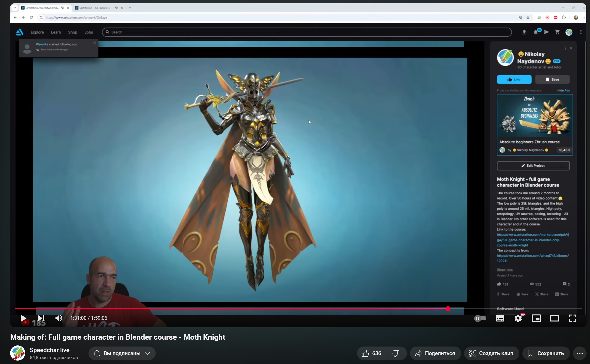Seek using the red progress bar handle
590x364 pixels.
(x=448, y=308)
